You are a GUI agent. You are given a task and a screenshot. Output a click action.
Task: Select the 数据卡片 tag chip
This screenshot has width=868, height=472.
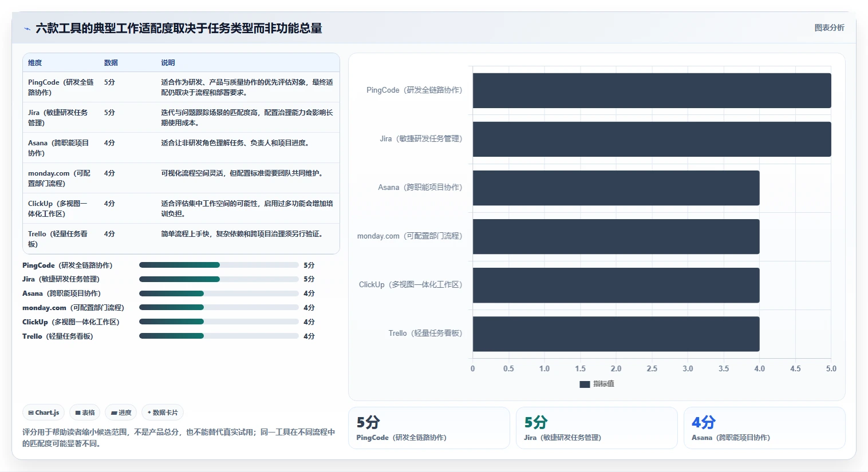click(x=163, y=412)
